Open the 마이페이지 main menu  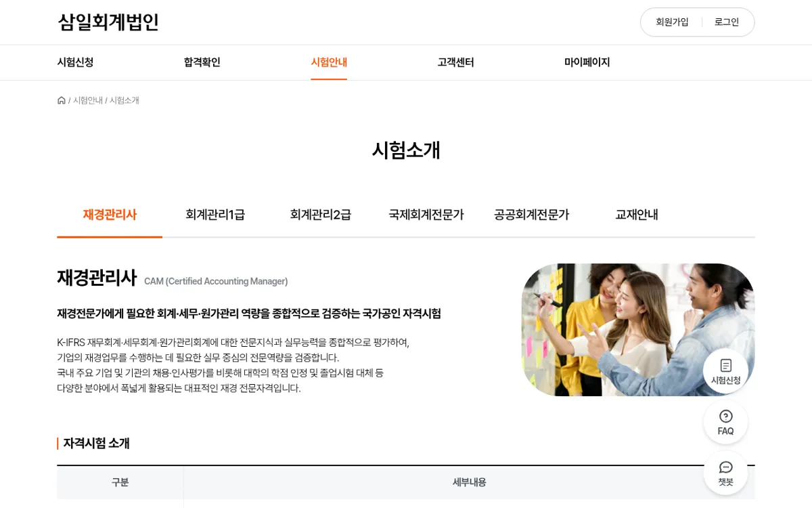(587, 62)
